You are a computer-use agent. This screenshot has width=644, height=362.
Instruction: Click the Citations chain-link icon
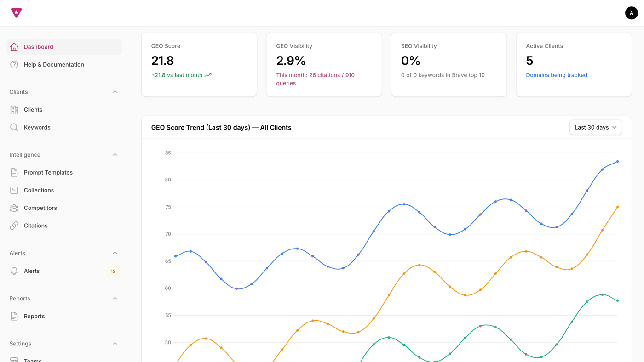(14, 225)
